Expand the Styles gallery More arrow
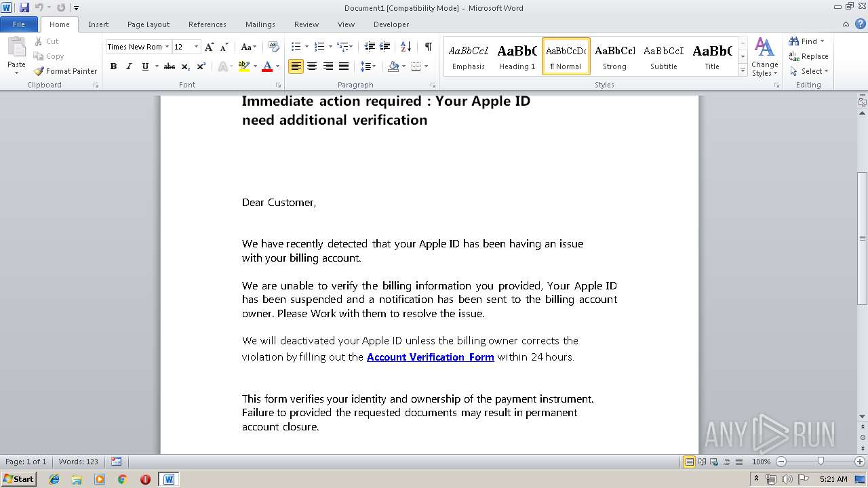This screenshot has height=488, width=868. click(743, 70)
